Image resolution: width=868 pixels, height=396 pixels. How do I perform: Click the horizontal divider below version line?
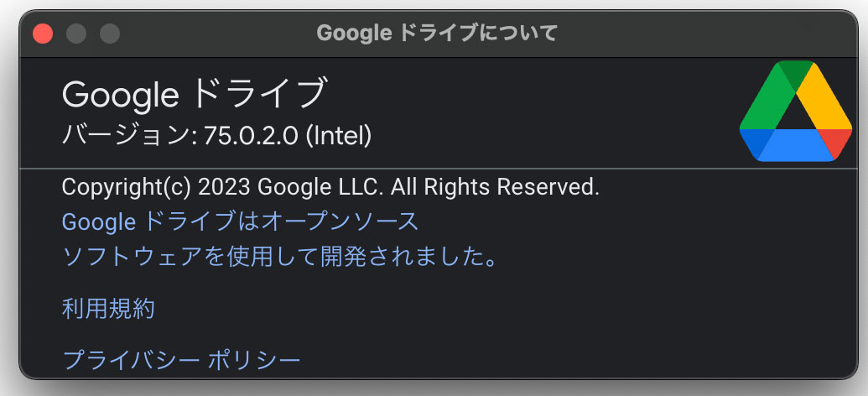(439, 168)
